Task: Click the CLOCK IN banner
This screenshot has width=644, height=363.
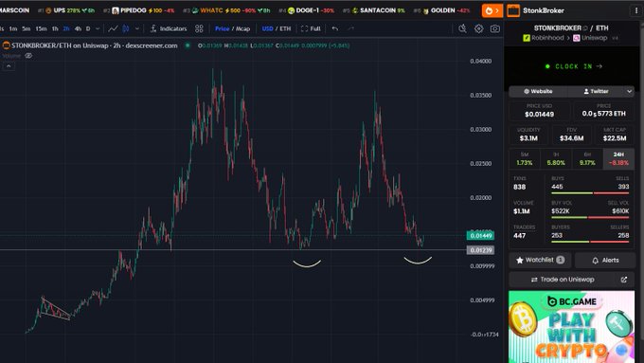Action: [x=573, y=66]
